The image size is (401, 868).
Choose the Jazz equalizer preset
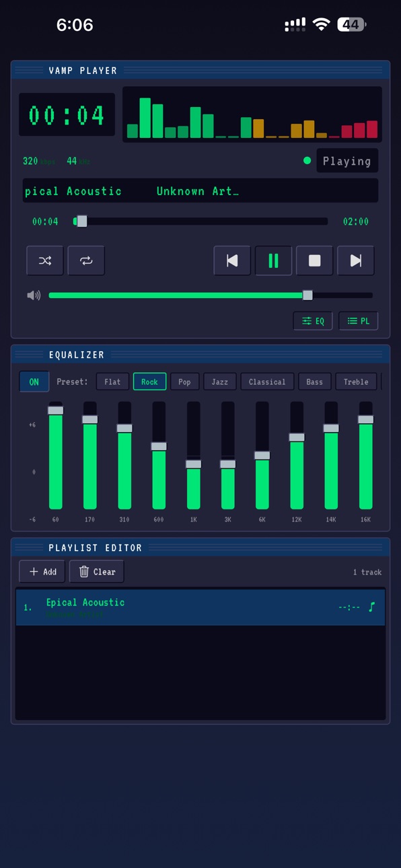point(219,382)
